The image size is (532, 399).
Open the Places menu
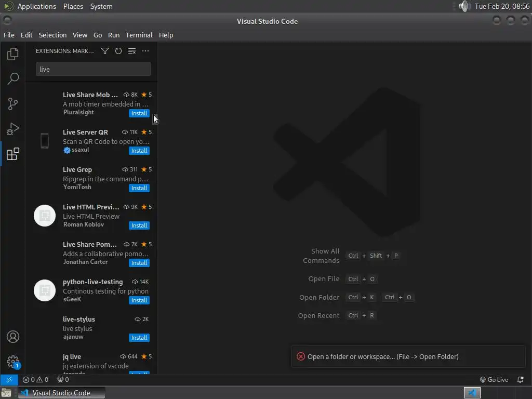pos(73,6)
